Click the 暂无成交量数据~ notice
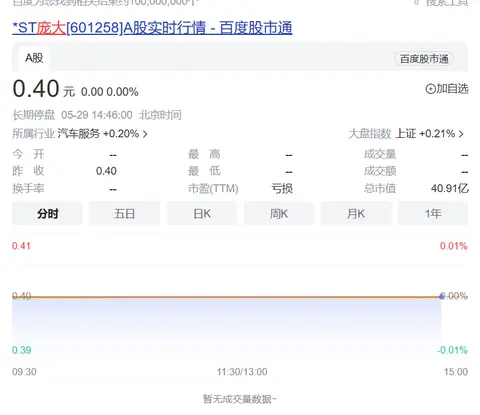Viewport: 480px width, 415px height. 240,399
